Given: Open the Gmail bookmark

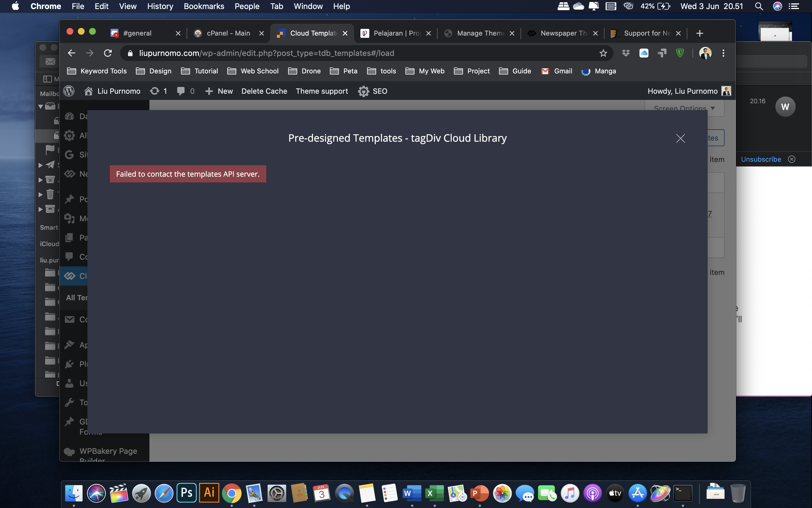Looking at the screenshot, I should 557,71.
